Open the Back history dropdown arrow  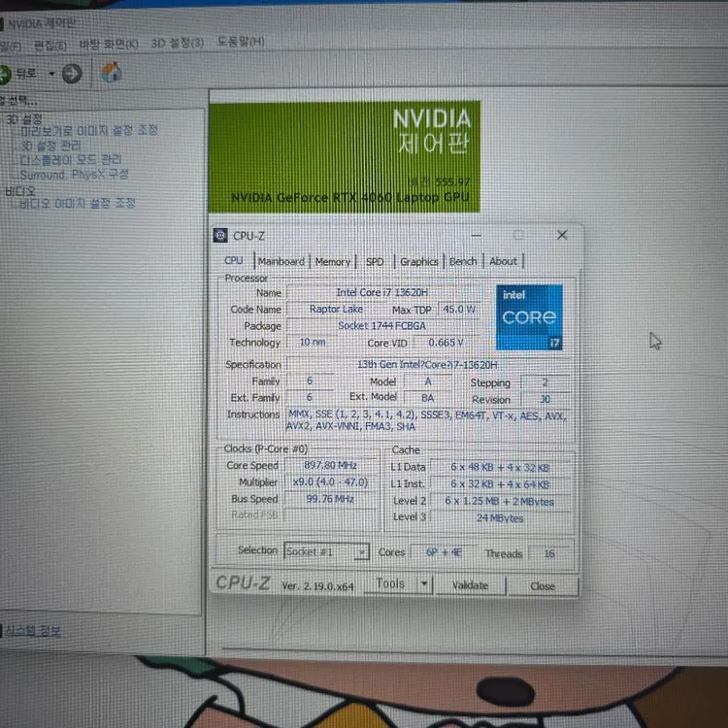52,74
